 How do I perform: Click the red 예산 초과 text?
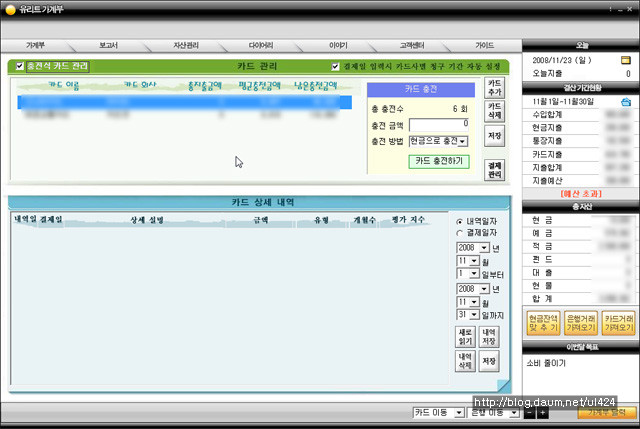[581, 193]
